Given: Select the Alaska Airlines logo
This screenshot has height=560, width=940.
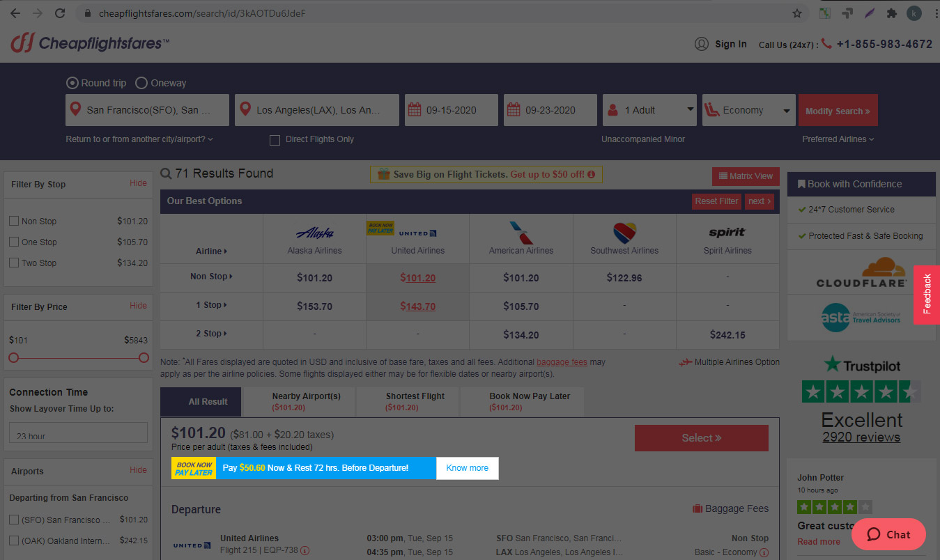Looking at the screenshot, I should pos(314,233).
